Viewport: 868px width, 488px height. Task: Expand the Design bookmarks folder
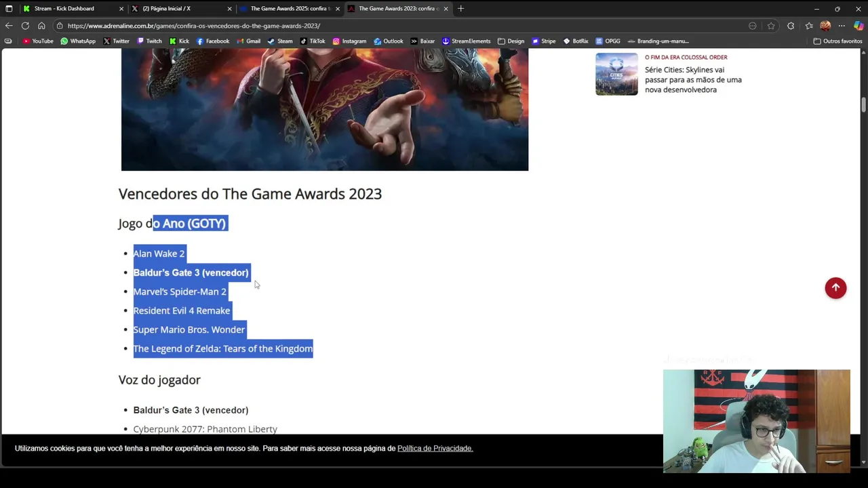[x=511, y=41]
